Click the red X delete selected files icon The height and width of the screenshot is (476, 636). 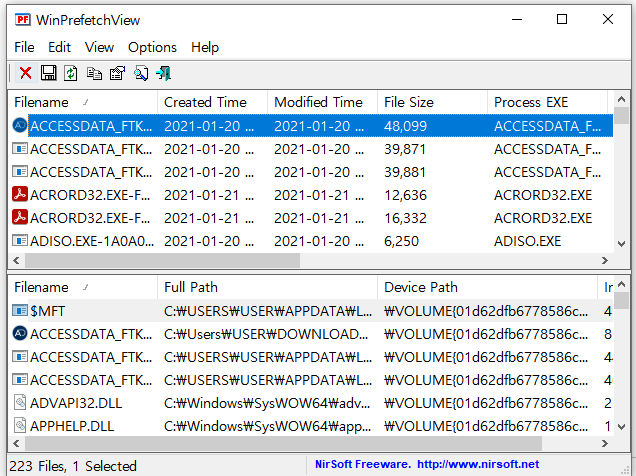pos(26,73)
